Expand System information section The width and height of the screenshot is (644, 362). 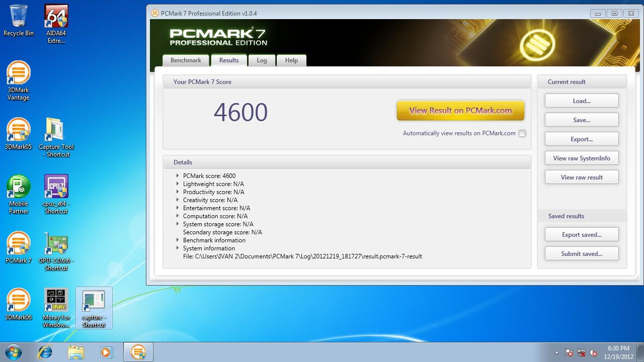[178, 248]
